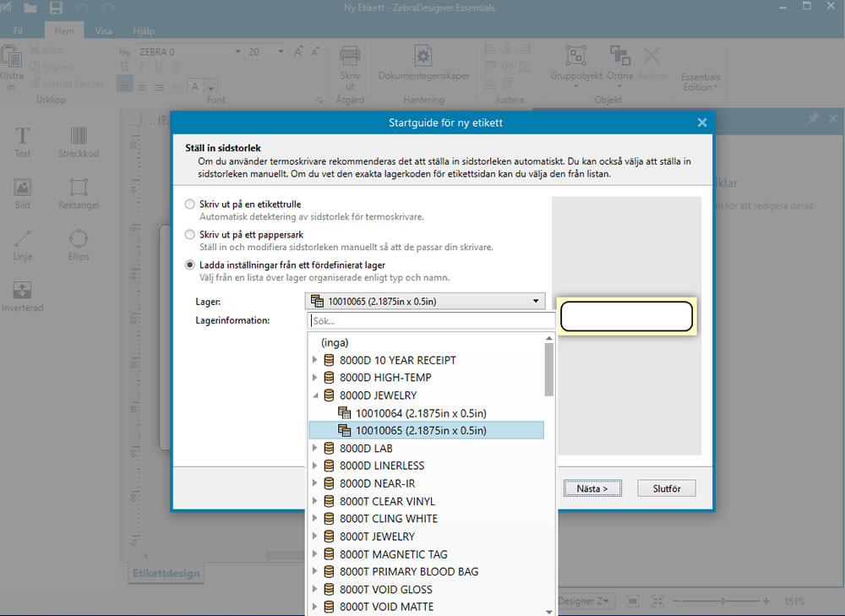Select 'Skriv ut på en etikettrulle' radio button

[189, 204]
